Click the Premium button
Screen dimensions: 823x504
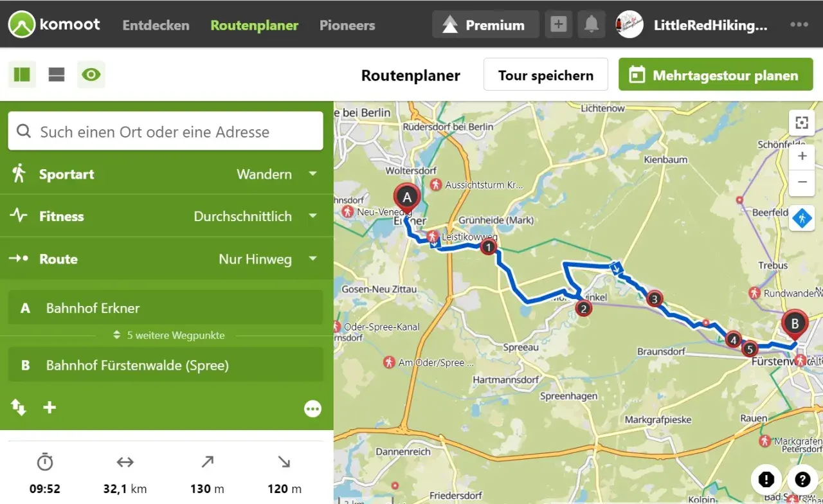coord(485,25)
